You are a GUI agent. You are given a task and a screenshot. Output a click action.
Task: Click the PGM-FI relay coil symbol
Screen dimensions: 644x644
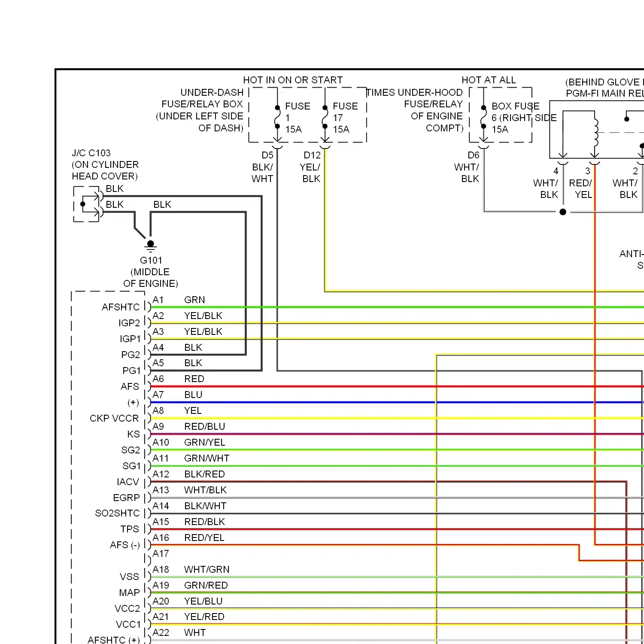pos(595,132)
